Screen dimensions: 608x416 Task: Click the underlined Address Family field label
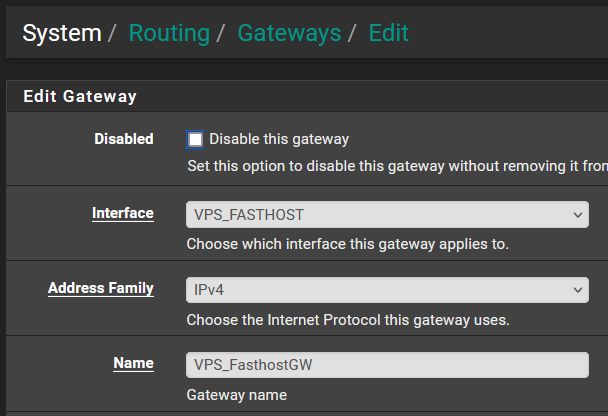pos(101,288)
